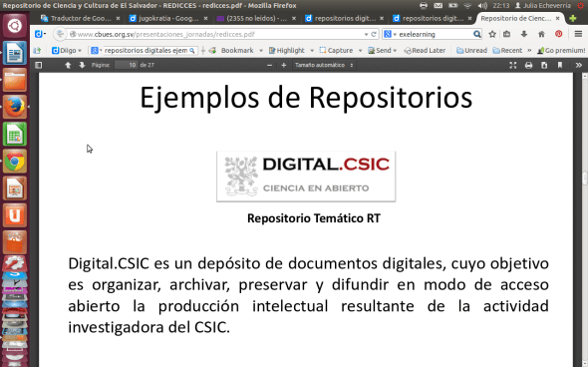The width and height of the screenshot is (588, 367).
Task: Open Files manager from dock
Action: 15,80
